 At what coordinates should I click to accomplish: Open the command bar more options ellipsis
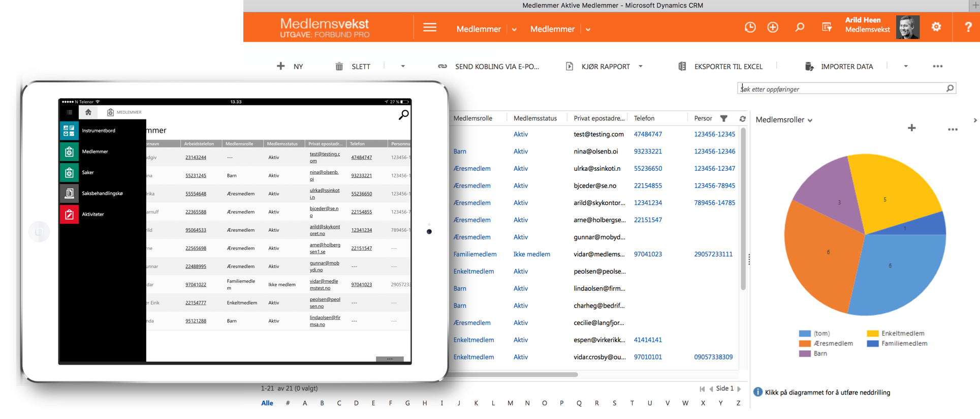938,66
